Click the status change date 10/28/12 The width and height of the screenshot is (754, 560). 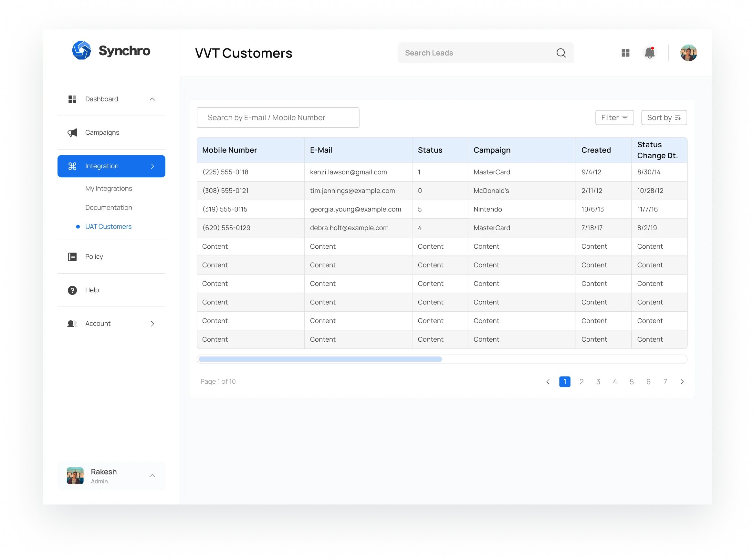coord(650,191)
